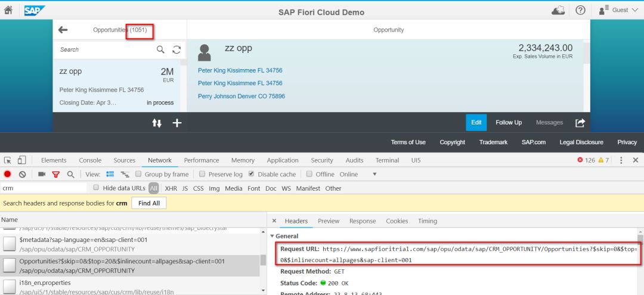Switch to the Application tab

[283, 160]
